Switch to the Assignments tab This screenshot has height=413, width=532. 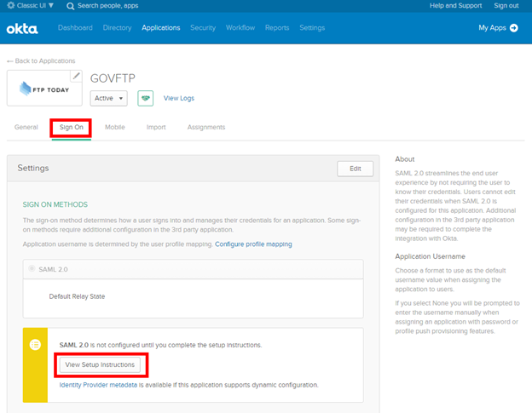pos(205,127)
